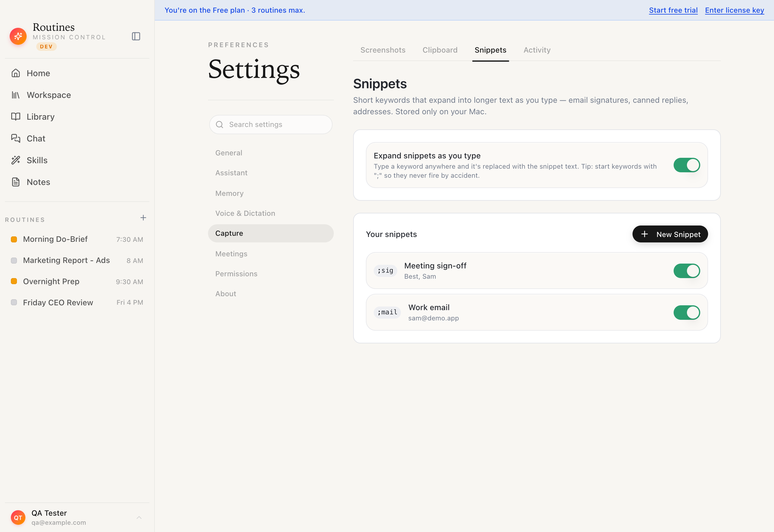Viewport: 774px width, 532px height.
Task: Open the Friday CEO Review routine
Action: pos(77,302)
